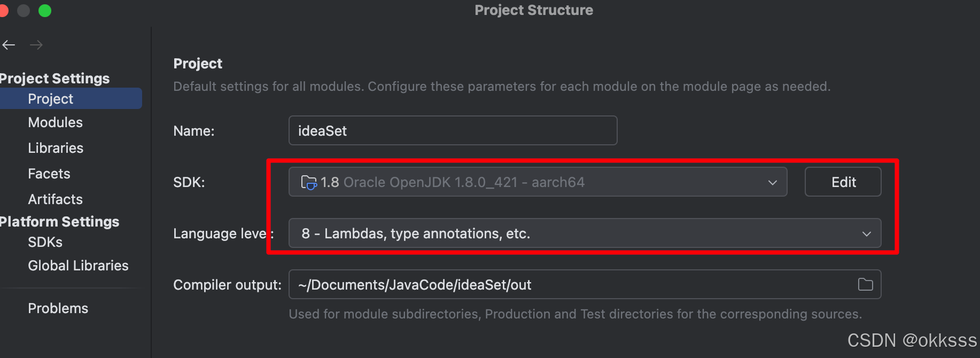Click the green maximize window button

click(x=45, y=11)
